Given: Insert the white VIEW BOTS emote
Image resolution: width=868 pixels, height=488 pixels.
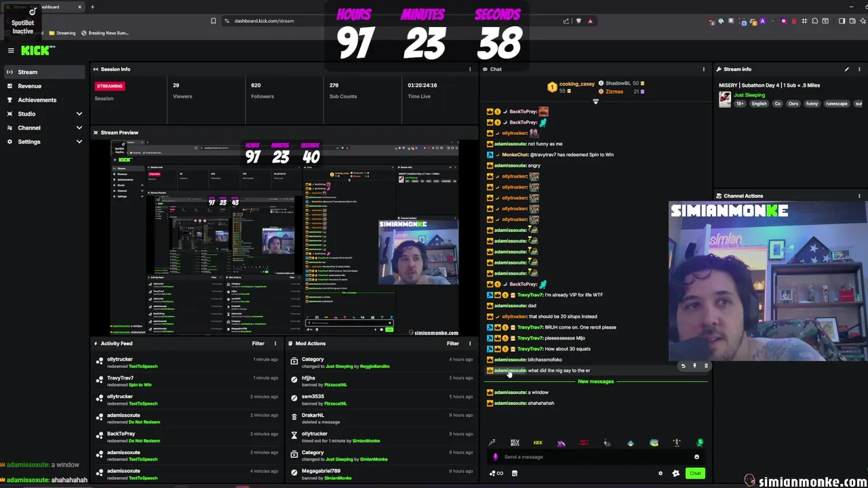Looking at the screenshot, I should [515, 443].
